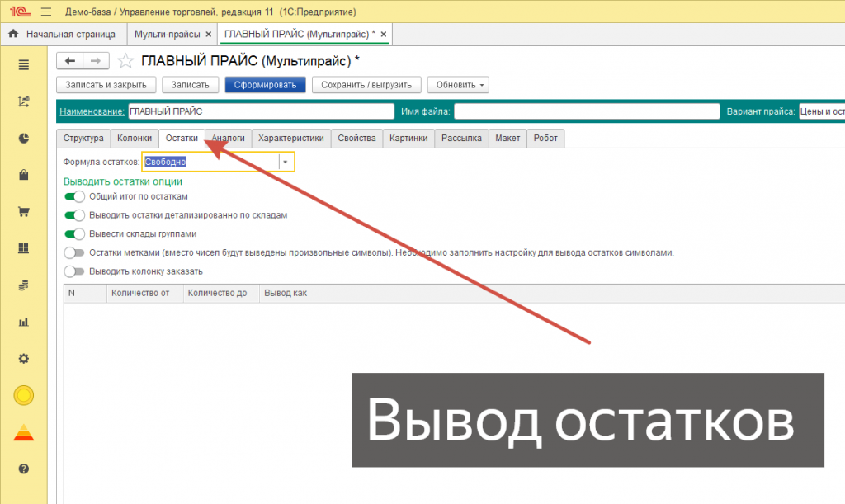The width and height of the screenshot is (845, 504).
Task: Enable Остатки метками switch
Action: point(74,252)
